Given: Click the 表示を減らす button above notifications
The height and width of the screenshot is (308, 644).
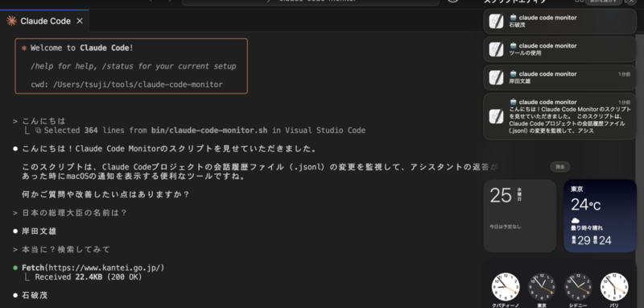Looking at the screenshot, I should click(603, 2).
